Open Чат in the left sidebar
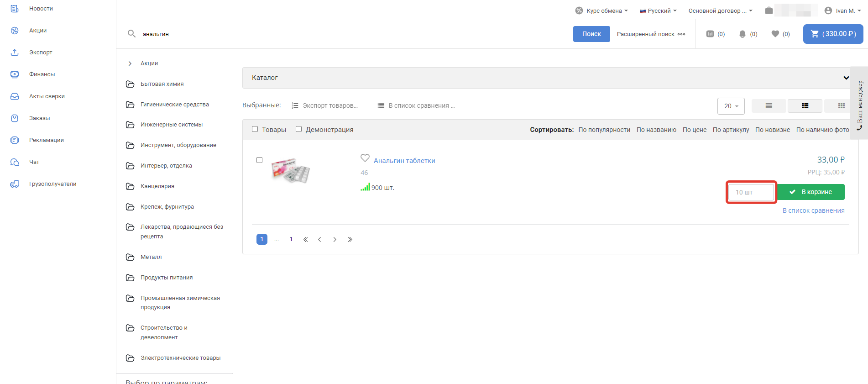This screenshot has height=384, width=868. click(34, 162)
